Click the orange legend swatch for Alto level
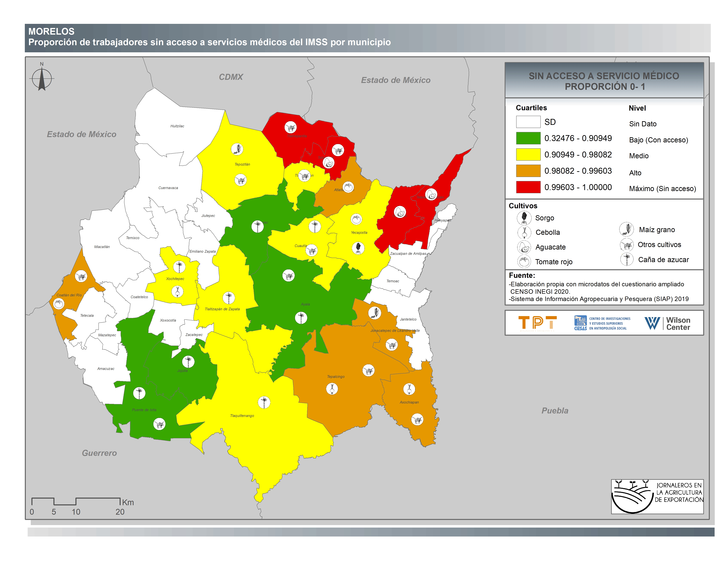The width and height of the screenshot is (728, 563). click(x=528, y=171)
